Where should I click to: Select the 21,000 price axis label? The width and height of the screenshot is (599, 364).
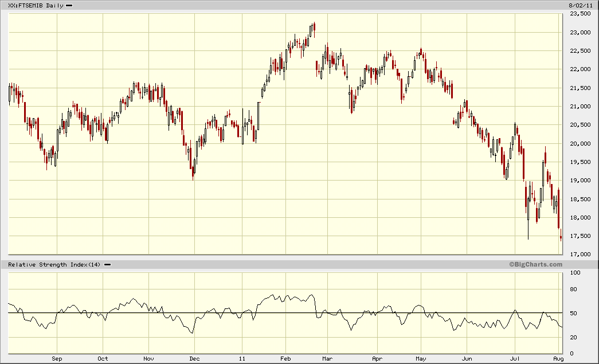580,106
